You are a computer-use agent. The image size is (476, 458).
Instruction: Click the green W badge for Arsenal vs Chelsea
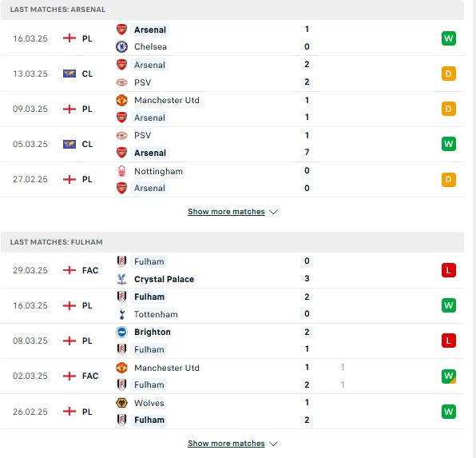click(x=449, y=38)
